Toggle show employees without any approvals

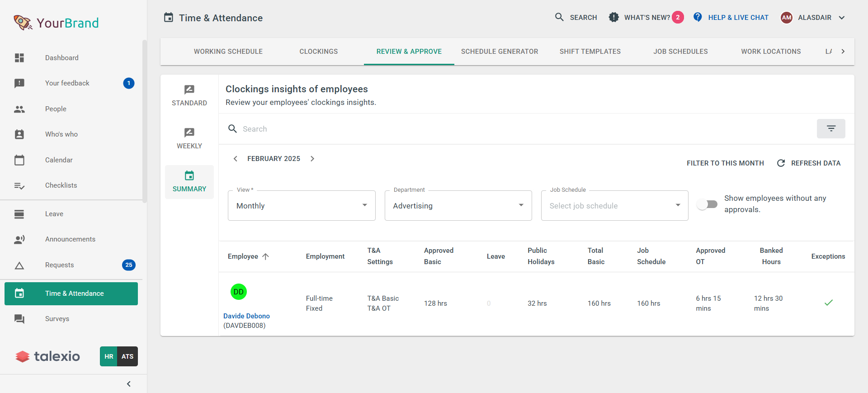[707, 204]
